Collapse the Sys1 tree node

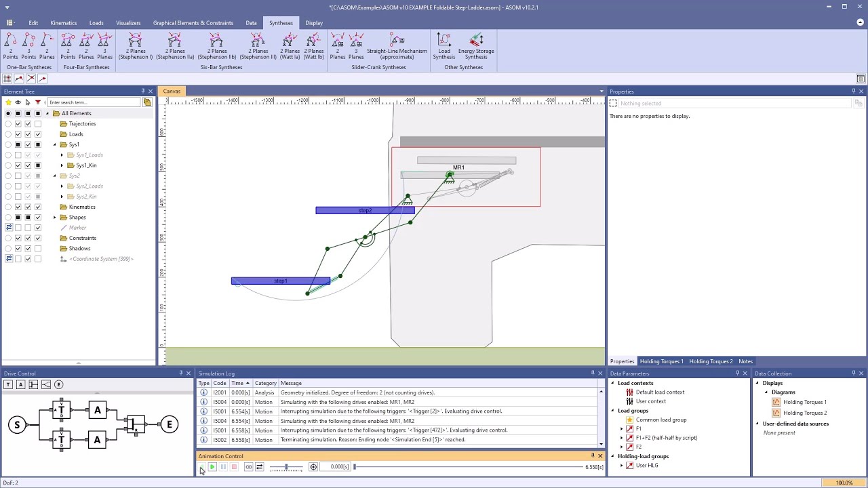tap(55, 144)
